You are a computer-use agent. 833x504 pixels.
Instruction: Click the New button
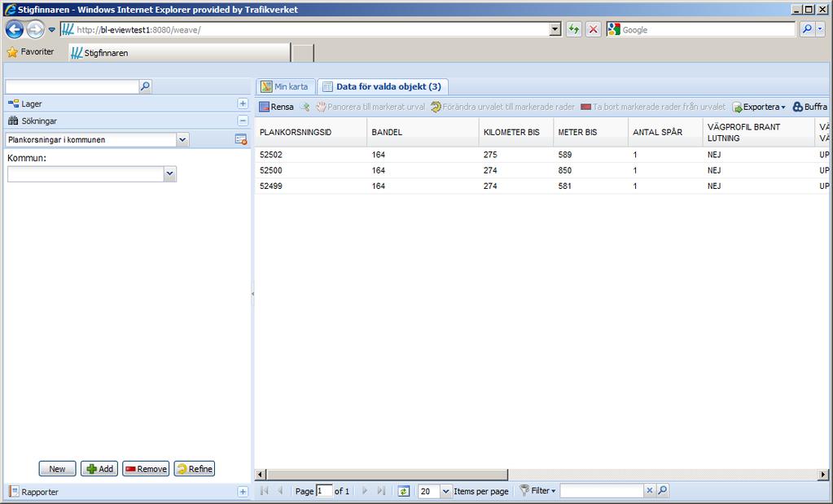[x=57, y=468]
